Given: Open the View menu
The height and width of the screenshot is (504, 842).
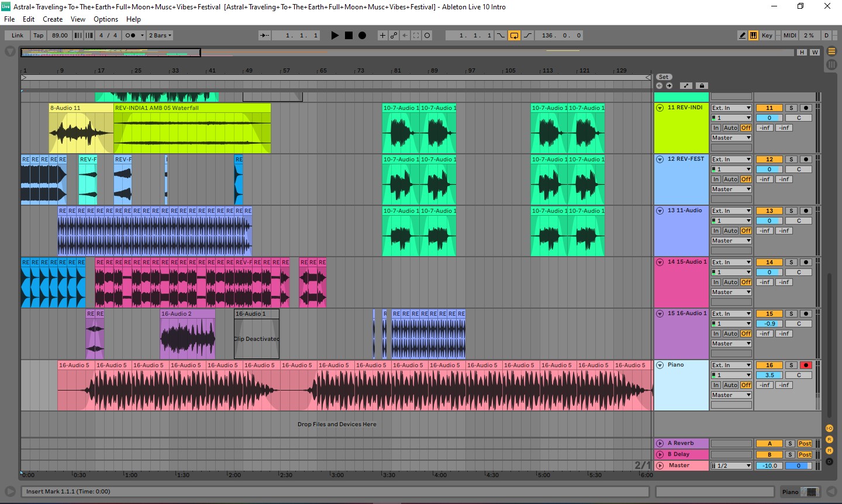Looking at the screenshot, I should 78,19.
